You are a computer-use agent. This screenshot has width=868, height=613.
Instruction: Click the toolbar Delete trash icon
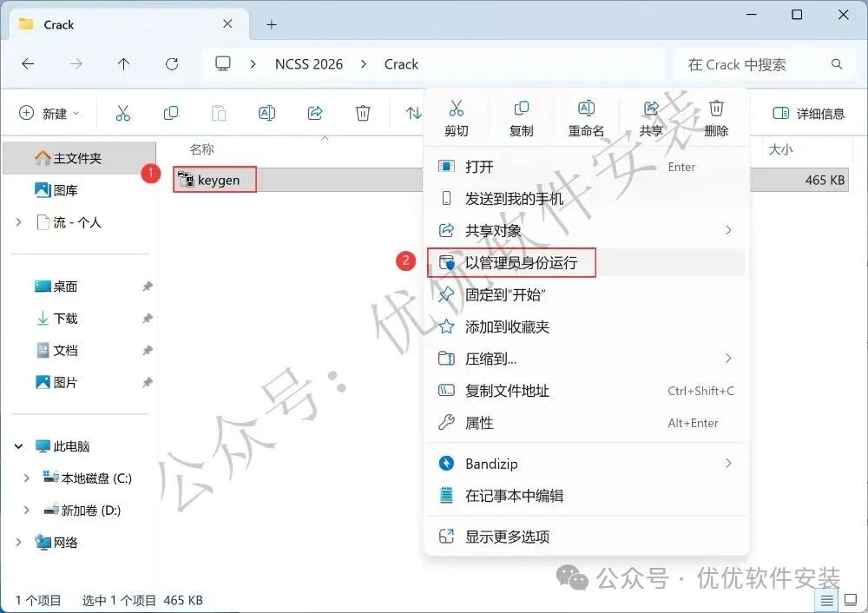(x=363, y=113)
